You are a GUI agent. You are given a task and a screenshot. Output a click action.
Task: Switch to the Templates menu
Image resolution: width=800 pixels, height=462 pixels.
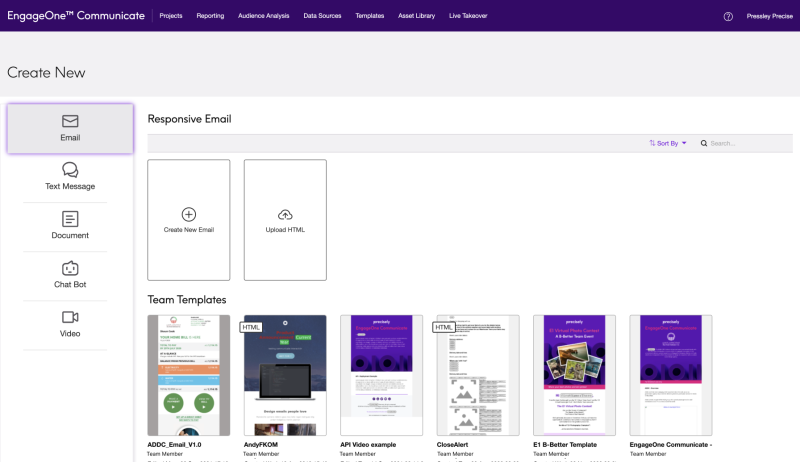tap(370, 16)
